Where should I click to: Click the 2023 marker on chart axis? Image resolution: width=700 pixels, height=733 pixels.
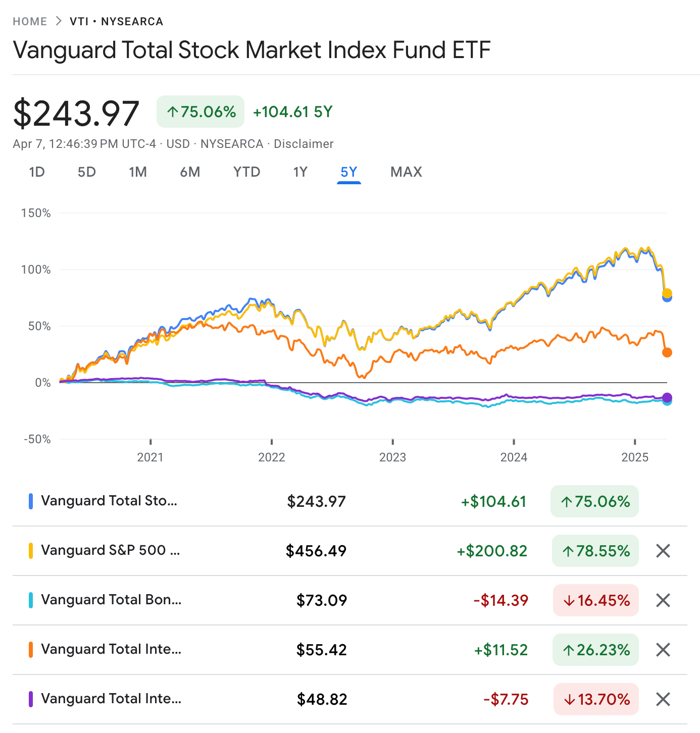click(392, 457)
